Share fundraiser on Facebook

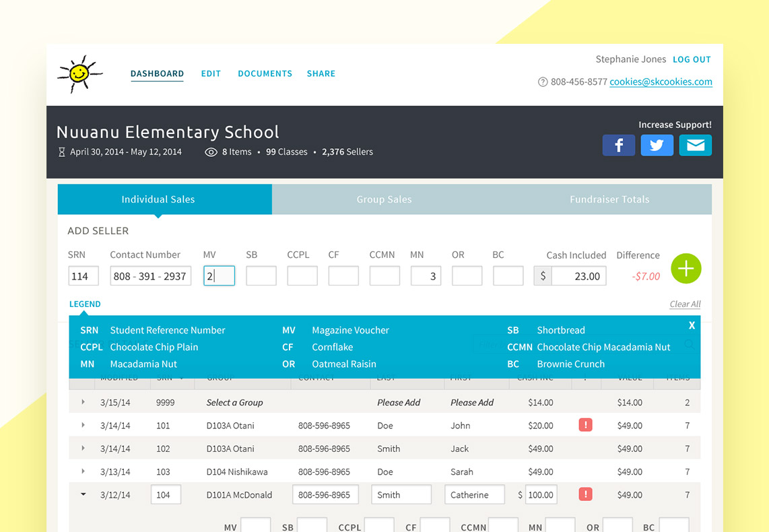tap(618, 145)
